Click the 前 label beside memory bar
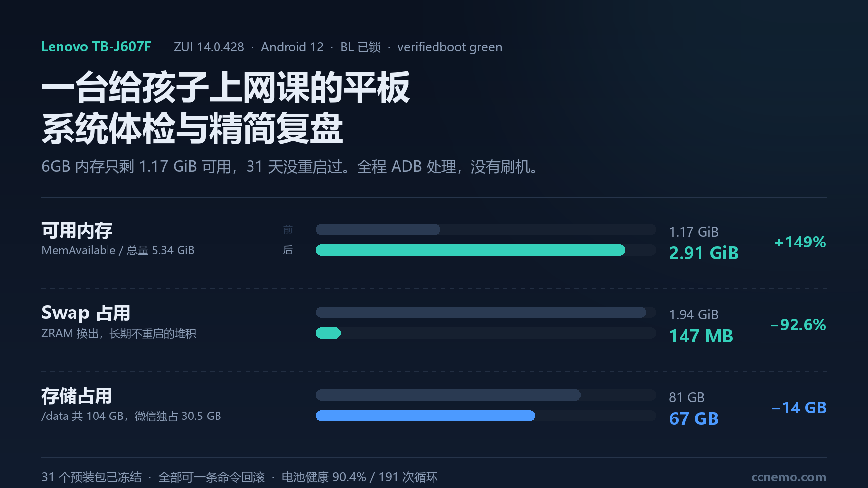Screen dimensions: 868x488 pos(288,230)
